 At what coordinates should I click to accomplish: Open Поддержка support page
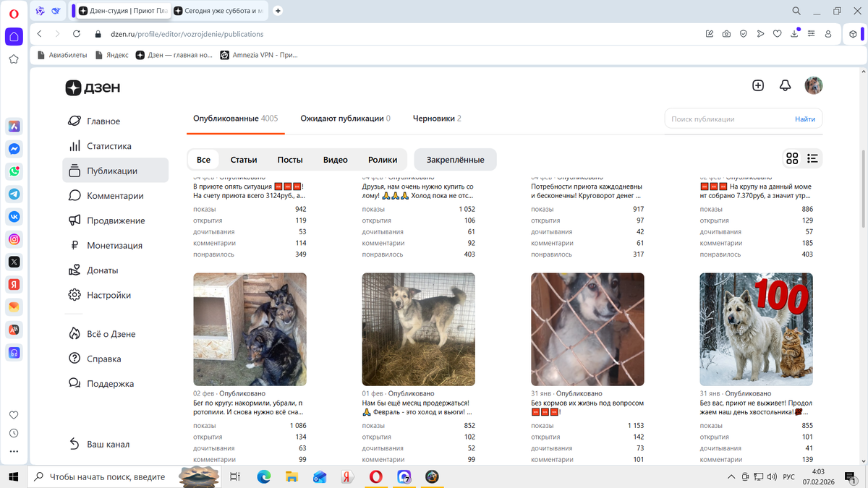(x=110, y=384)
